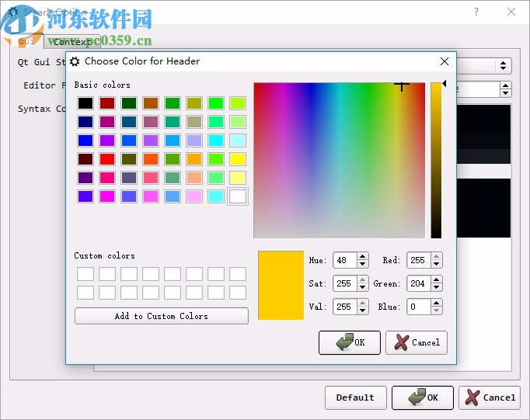
Task: Decrease Sat with down arrow
Action: [363, 287]
